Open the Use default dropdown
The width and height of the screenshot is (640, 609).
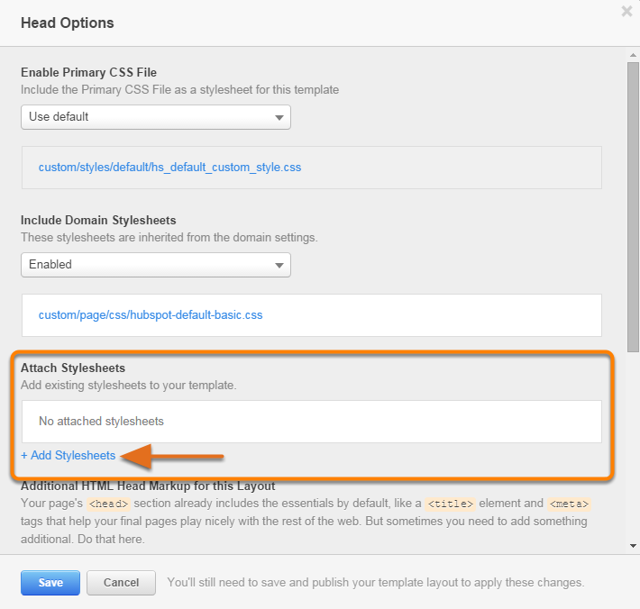point(156,117)
